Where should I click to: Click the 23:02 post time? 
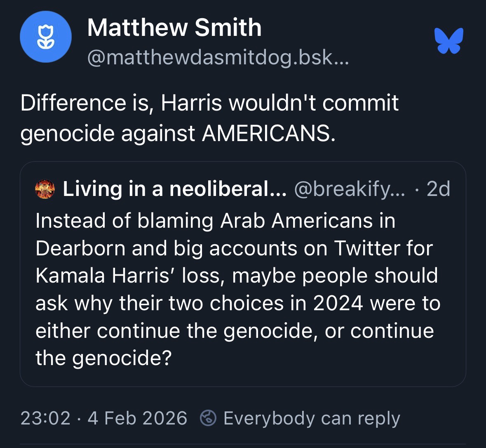coord(45,418)
